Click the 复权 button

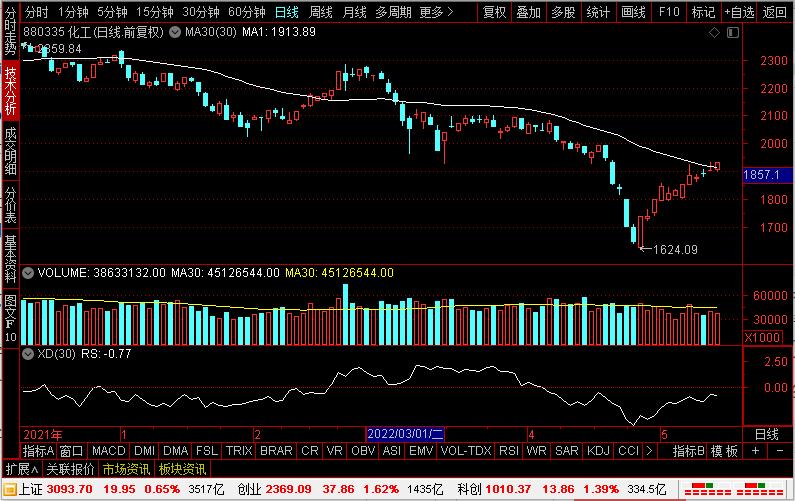[x=495, y=12]
